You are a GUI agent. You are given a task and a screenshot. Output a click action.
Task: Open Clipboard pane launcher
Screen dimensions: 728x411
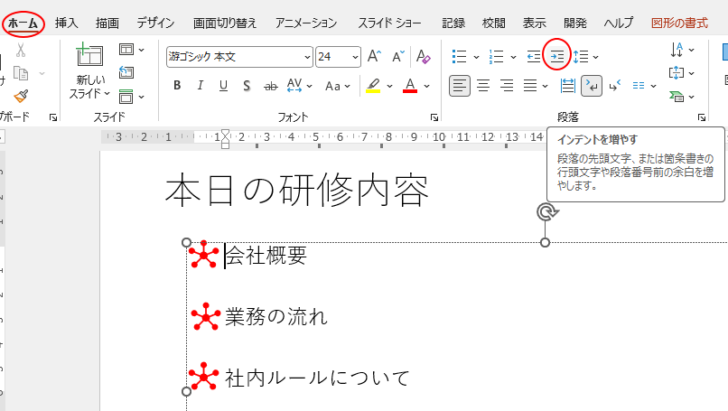point(53,117)
